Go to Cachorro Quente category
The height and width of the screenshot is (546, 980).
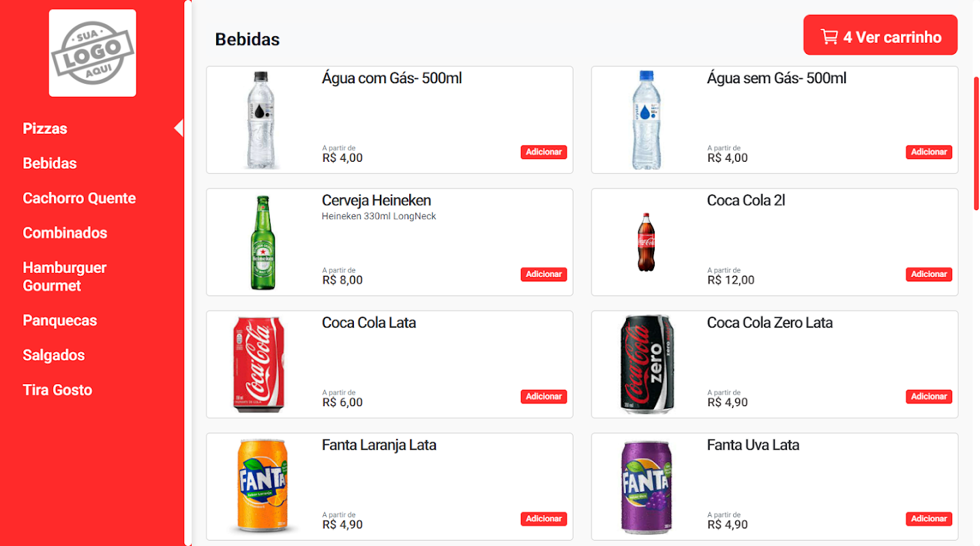pyautogui.click(x=79, y=198)
